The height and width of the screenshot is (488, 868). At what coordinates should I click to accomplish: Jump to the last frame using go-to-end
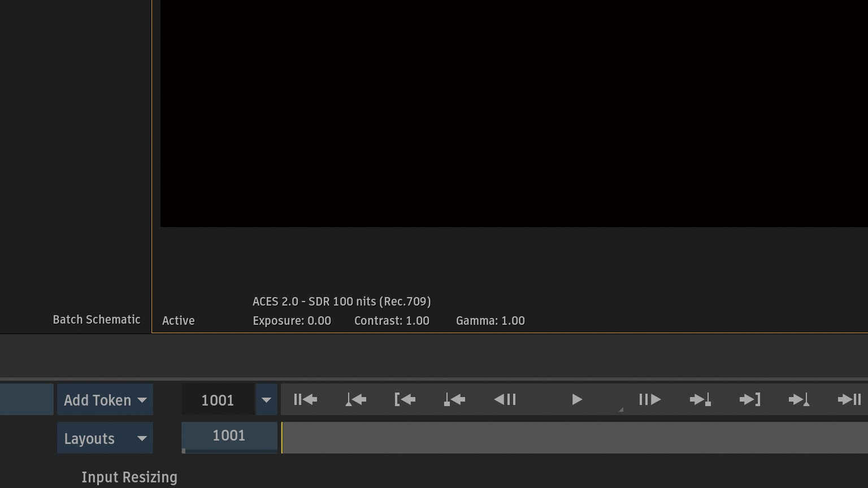849,400
